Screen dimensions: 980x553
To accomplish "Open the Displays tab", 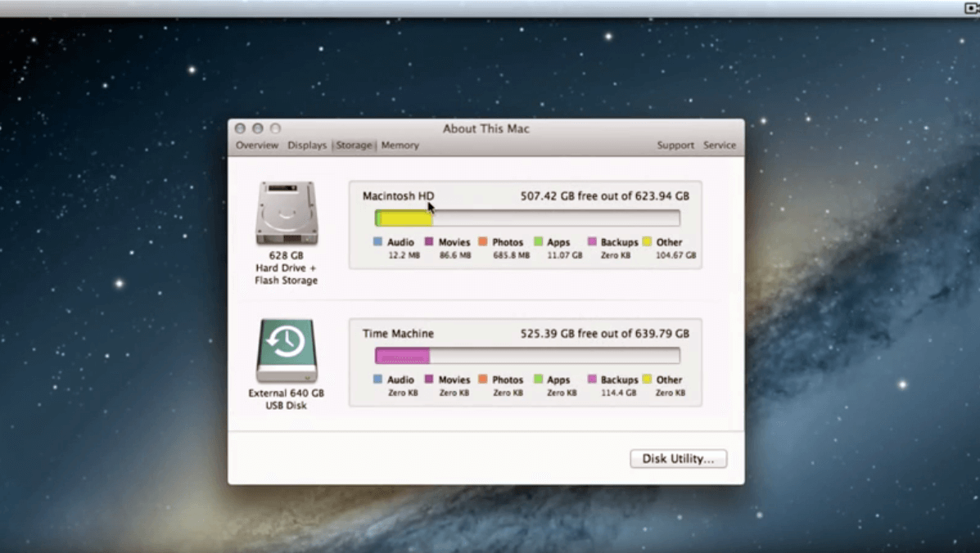I will click(x=307, y=146).
